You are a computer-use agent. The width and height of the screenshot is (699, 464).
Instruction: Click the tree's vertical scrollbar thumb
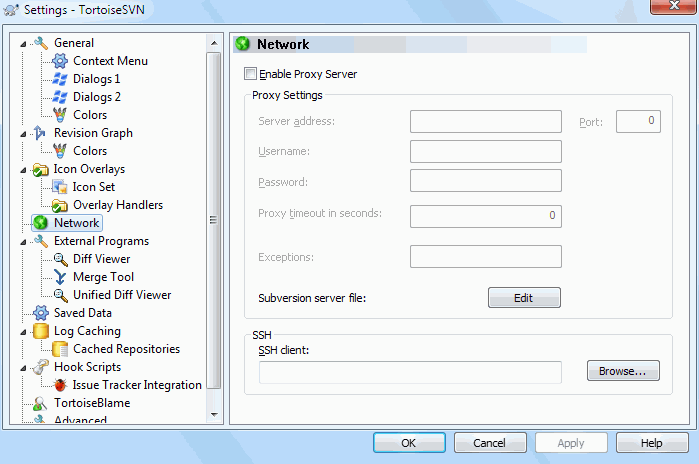(214, 220)
